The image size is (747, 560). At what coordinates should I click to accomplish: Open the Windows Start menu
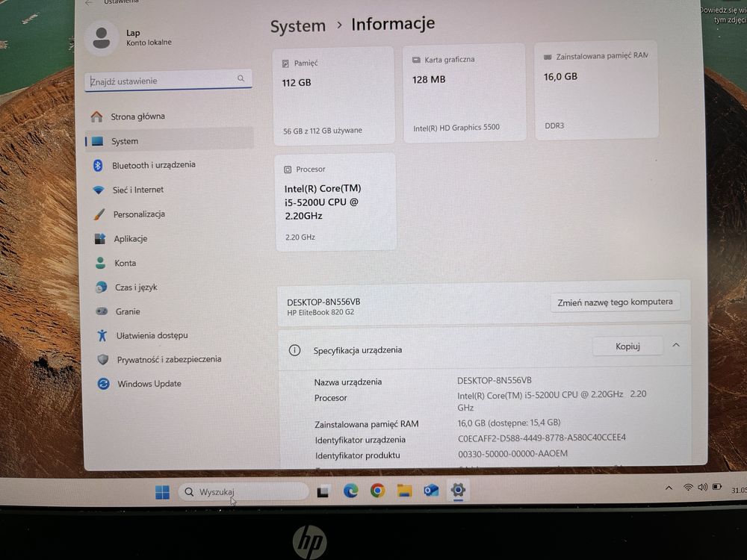pyautogui.click(x=162, y=492)
